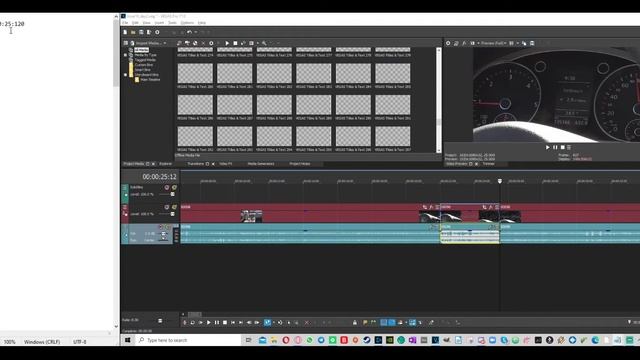The width and height of the screenshot is (640, 360).
Task: Click the New project icon
Action: 125,32
